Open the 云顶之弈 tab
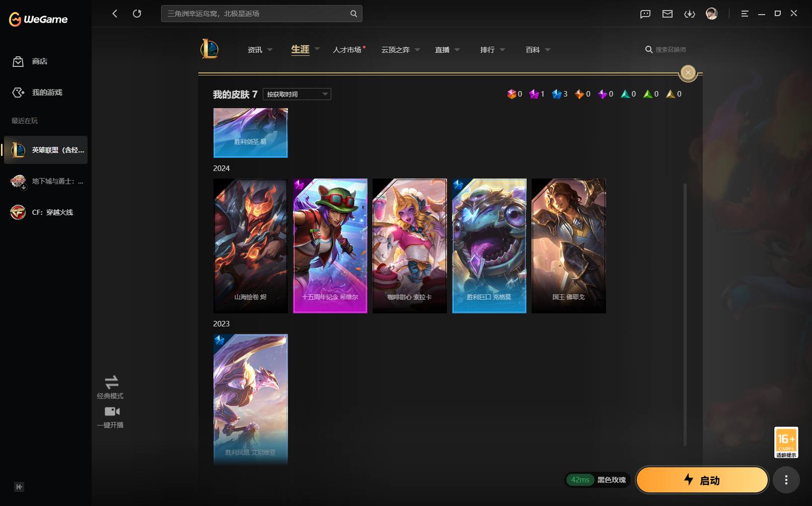Image resolution: width=812 pixels, height=506 pixels. (395, 50)
